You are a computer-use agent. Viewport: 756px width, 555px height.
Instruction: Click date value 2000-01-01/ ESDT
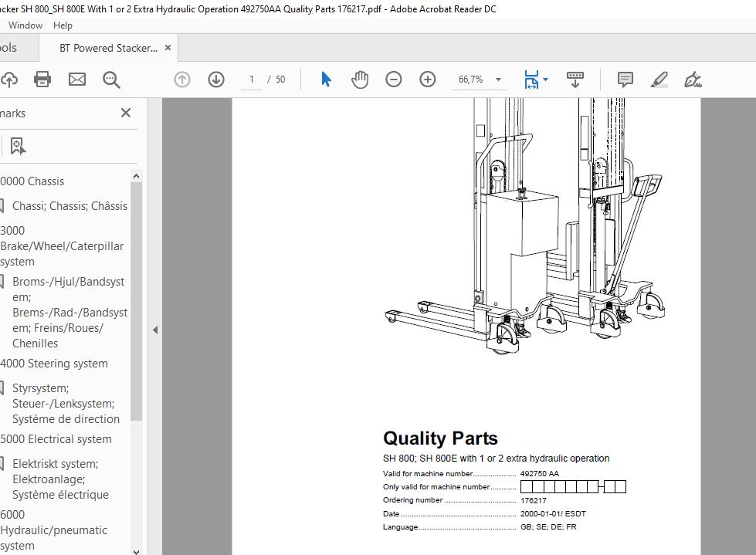point(553,513)
